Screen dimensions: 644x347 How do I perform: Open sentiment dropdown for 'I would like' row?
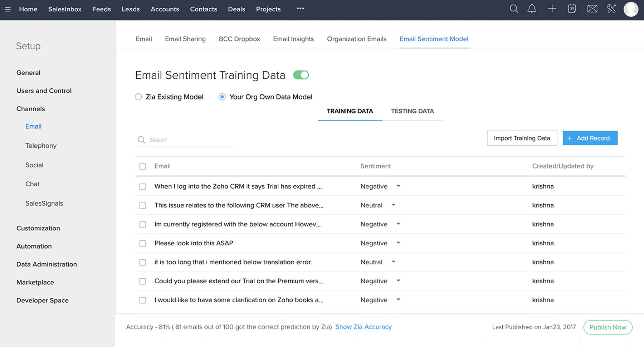tap(398, 300)
